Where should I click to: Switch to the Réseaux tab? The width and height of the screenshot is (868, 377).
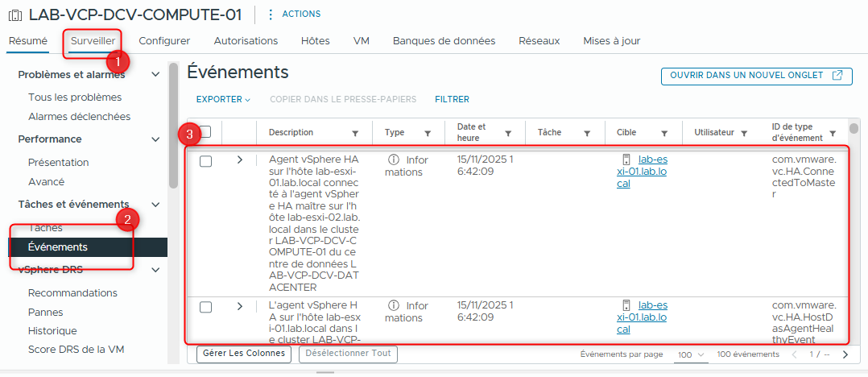(539, 41)
